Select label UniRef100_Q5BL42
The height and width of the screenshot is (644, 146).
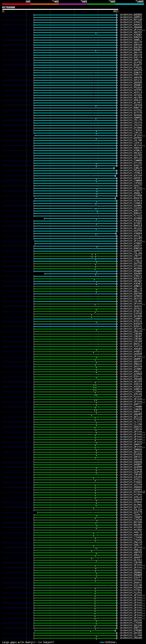[x=131, y=550]
